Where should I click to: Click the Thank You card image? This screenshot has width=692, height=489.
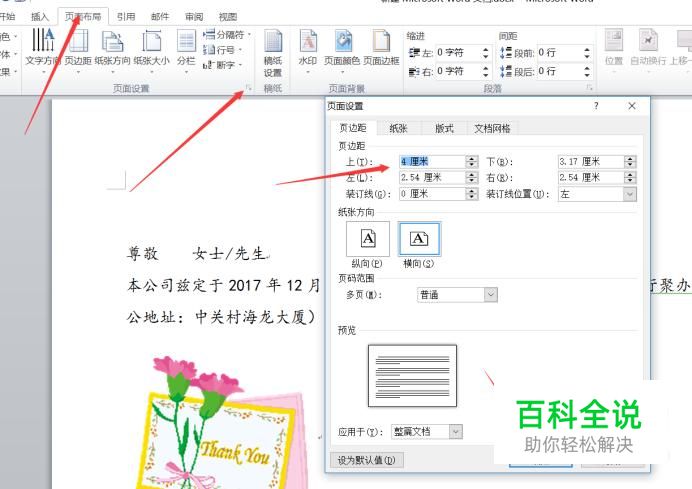[x=224, y=423]
